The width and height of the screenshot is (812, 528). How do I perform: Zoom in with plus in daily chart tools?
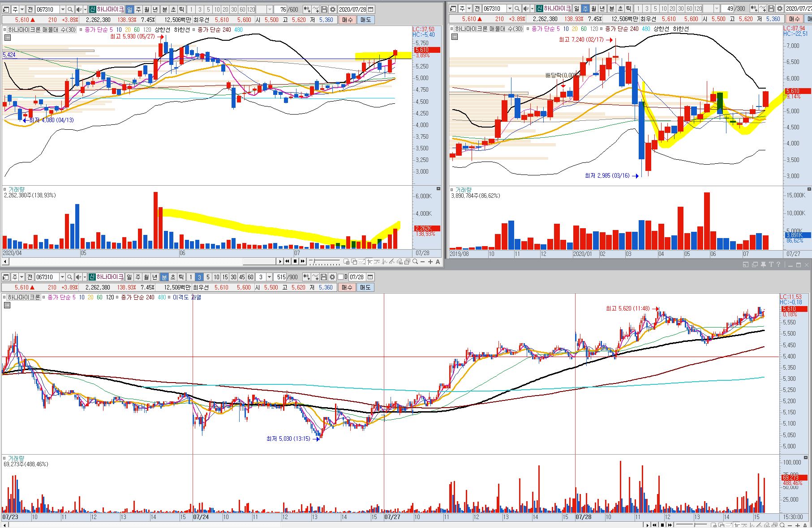[x=430, y=261]
